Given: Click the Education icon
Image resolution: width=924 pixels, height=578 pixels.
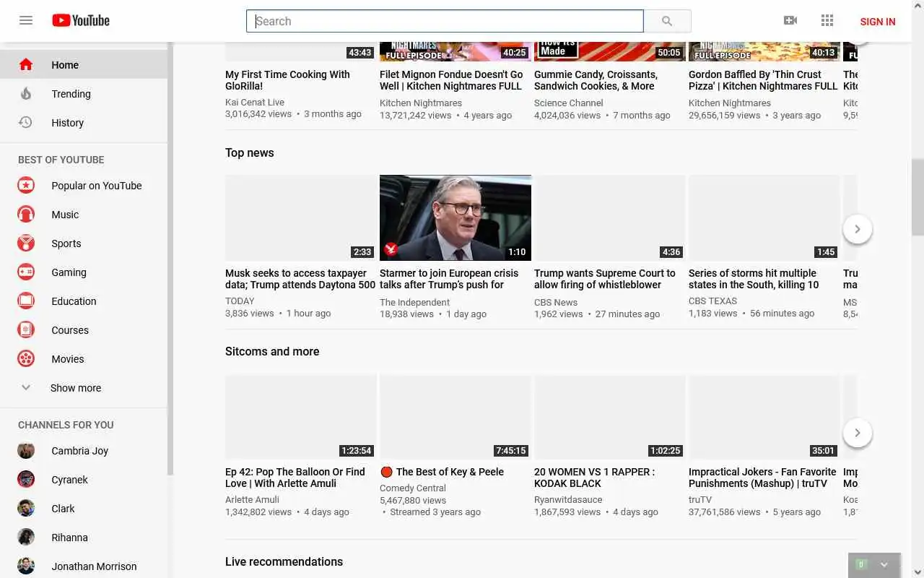Looking at the screenshot, I should click(26, 301).
